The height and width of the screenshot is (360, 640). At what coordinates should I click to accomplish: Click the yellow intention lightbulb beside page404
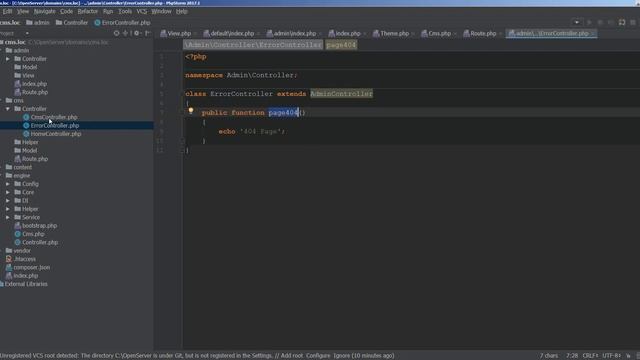coord(191,111)
